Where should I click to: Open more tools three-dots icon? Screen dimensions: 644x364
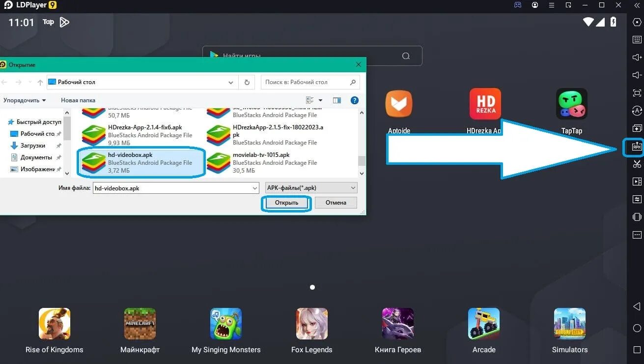point(637,235)
